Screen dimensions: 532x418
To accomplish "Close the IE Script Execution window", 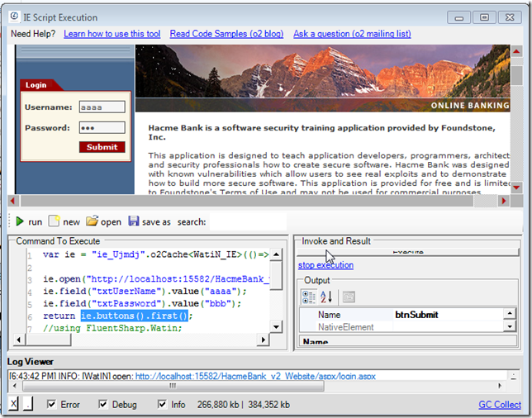I will point(510,17).
